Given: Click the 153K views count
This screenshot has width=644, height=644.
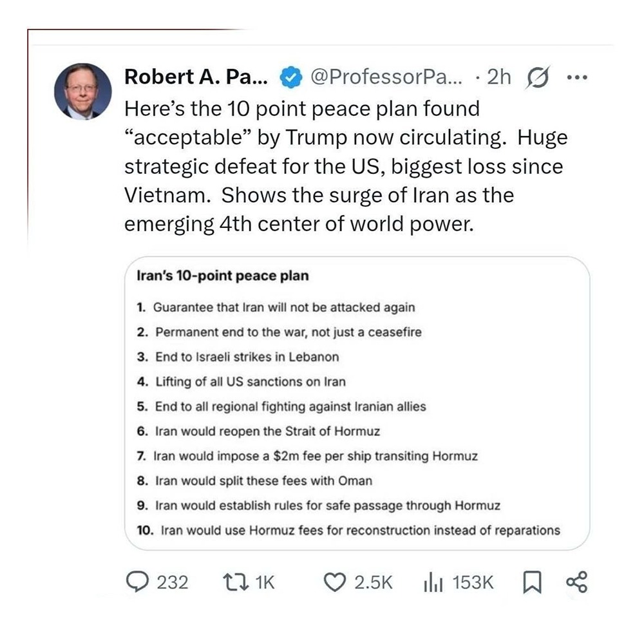Looking at the screenshot, I should [473, 583].
